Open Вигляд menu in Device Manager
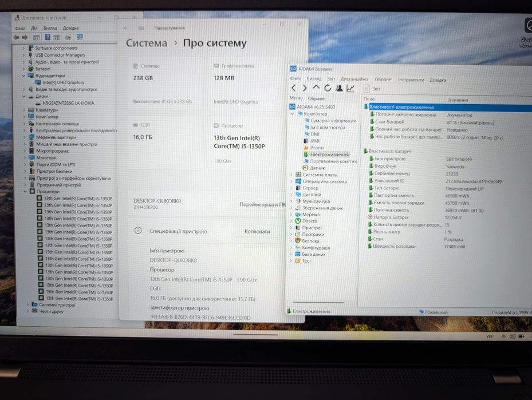The image size is (532, 400). tap(50, 28)
